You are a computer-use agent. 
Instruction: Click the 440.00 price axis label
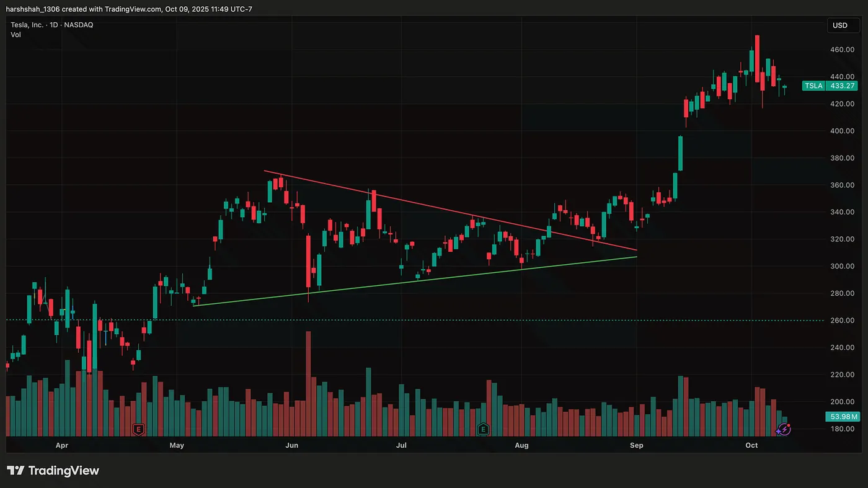point(843,76)
